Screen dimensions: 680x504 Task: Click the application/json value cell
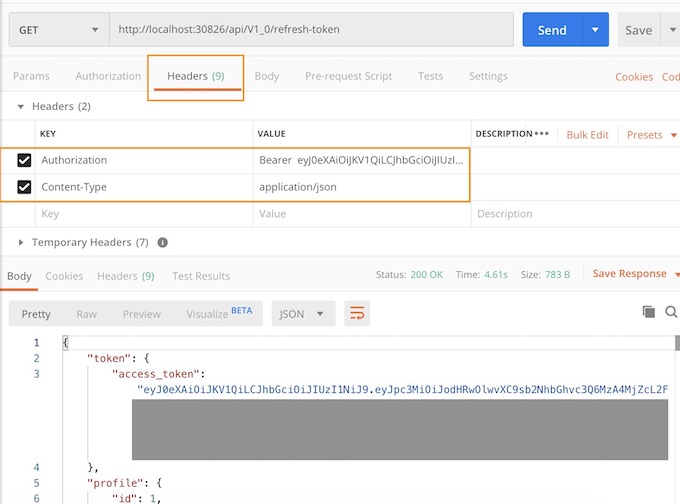point(361,187)
